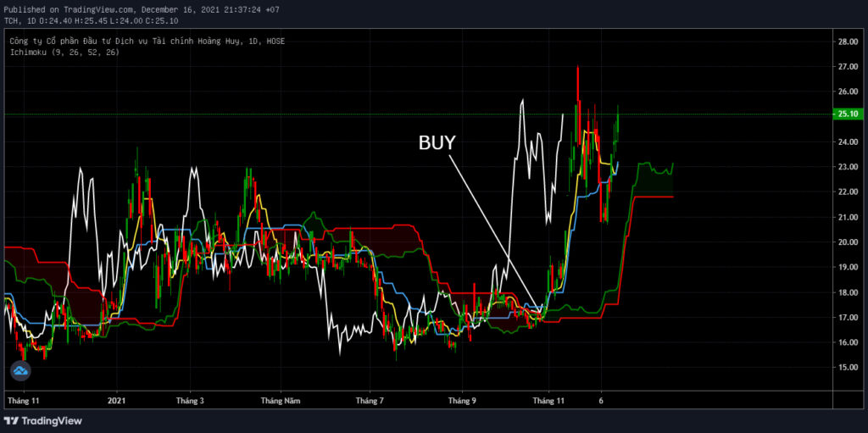Click the blue cloud icon on chart
The height and width of the screenshot is (433, 868).
[x=20, y=370]
